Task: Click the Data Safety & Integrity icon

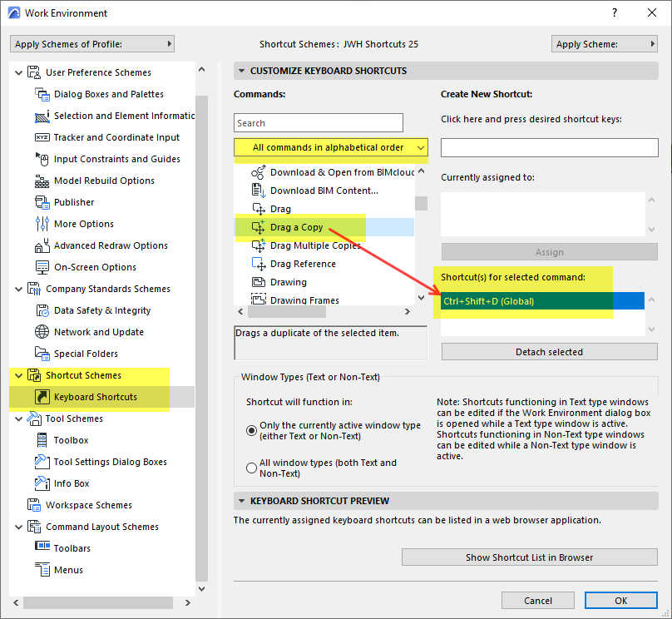Action: (42, 310)
